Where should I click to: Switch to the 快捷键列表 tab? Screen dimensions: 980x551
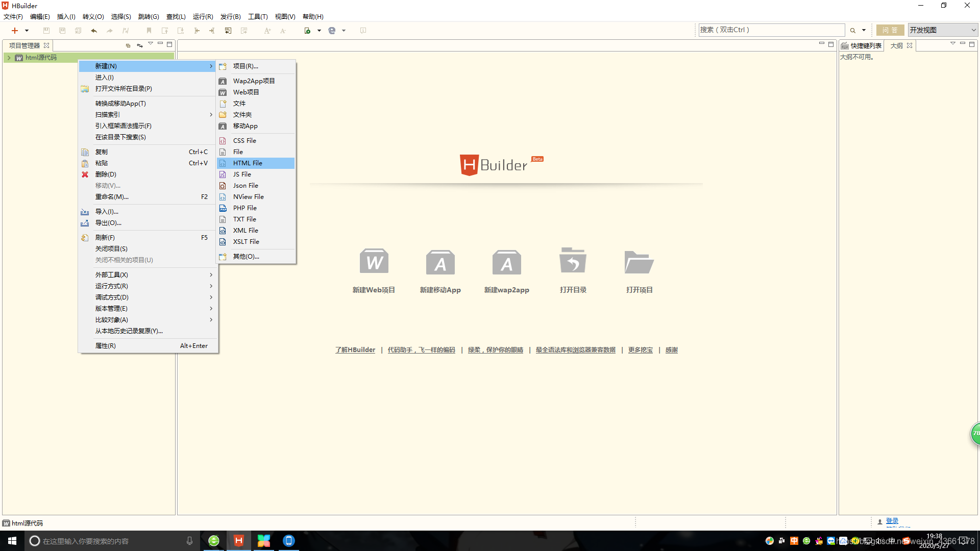click(x=865, y=45)
